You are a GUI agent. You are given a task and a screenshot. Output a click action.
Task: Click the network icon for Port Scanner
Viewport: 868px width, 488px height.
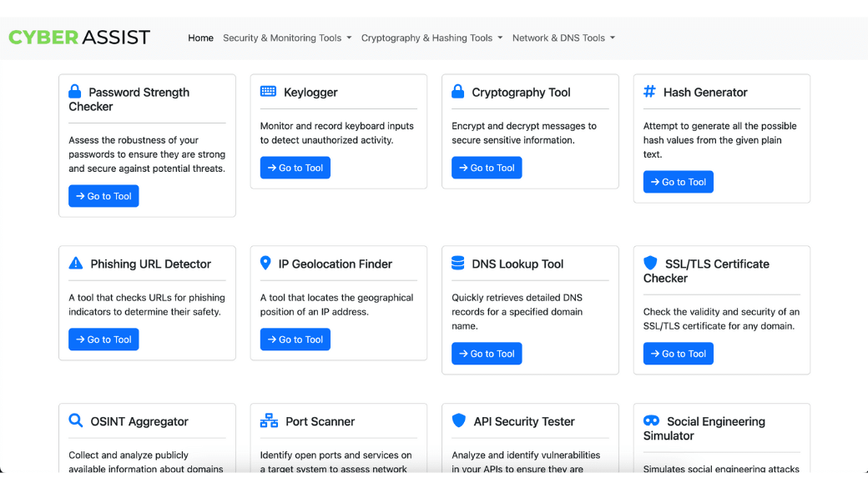pyautogui.click(x=269, y=421)
